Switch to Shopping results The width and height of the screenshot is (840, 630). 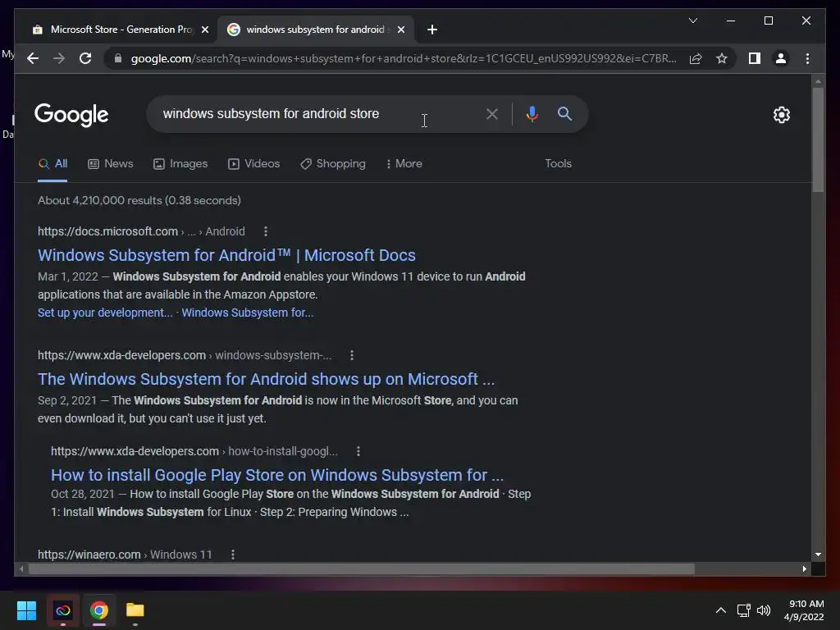point(333,164)
